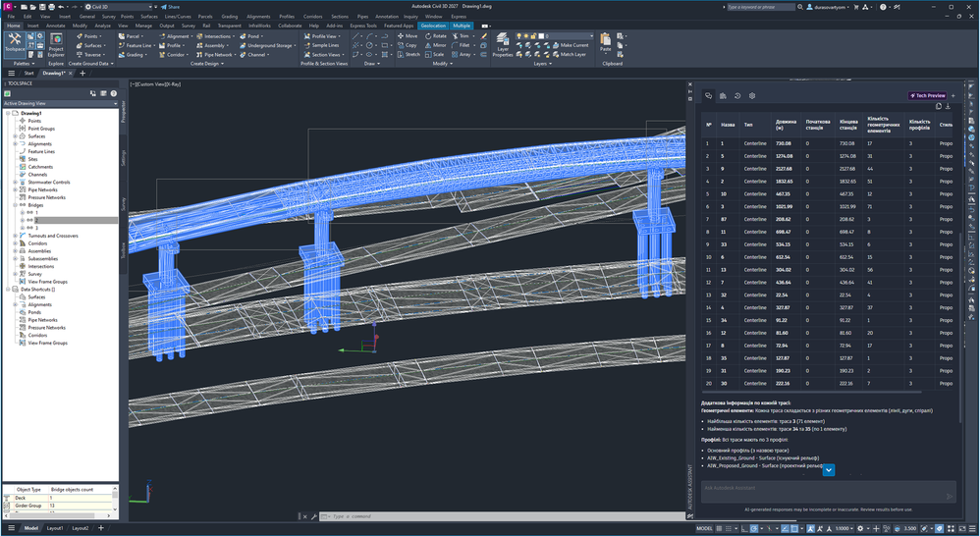Select the Mirror tool
The height and width of the screenshot is (536, 980).
(x=435, y=45)
